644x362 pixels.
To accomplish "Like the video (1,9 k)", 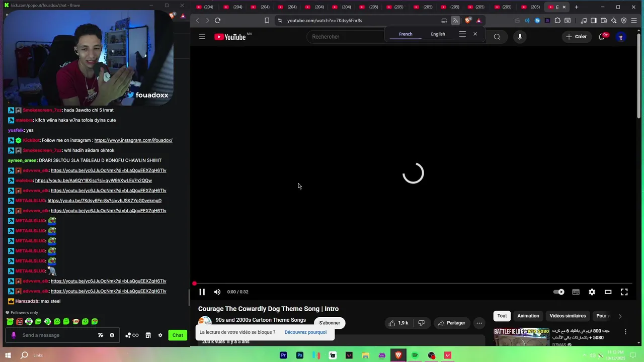I will tap(398, 323).
